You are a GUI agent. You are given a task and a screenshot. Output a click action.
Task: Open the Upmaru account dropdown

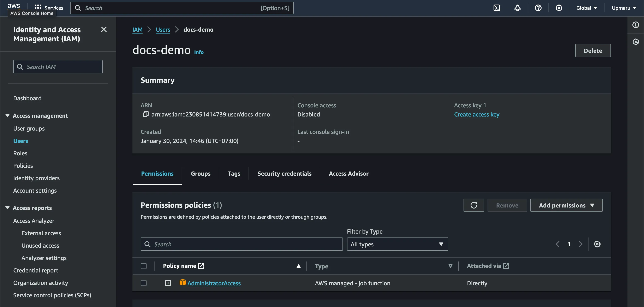pyautogui.click(x=624, y=8)
